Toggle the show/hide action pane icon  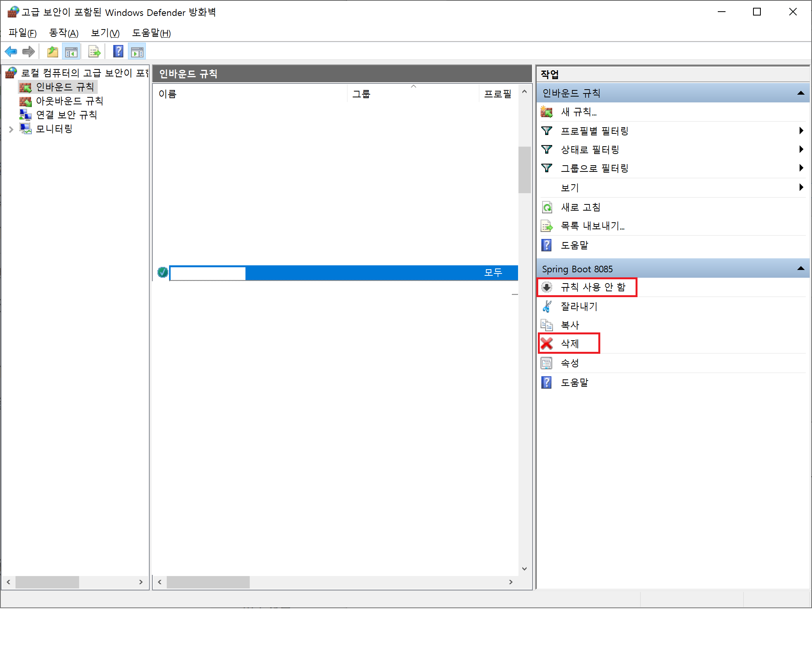[x=137, y=52]
